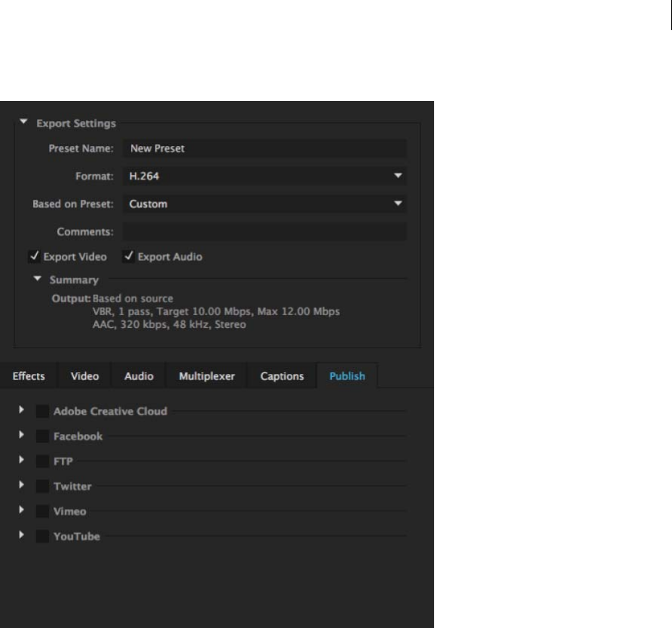The width and height of the screenshot is (672, 628).
Task: Switch to the Audio tab
Action: [x=139, y=376]
